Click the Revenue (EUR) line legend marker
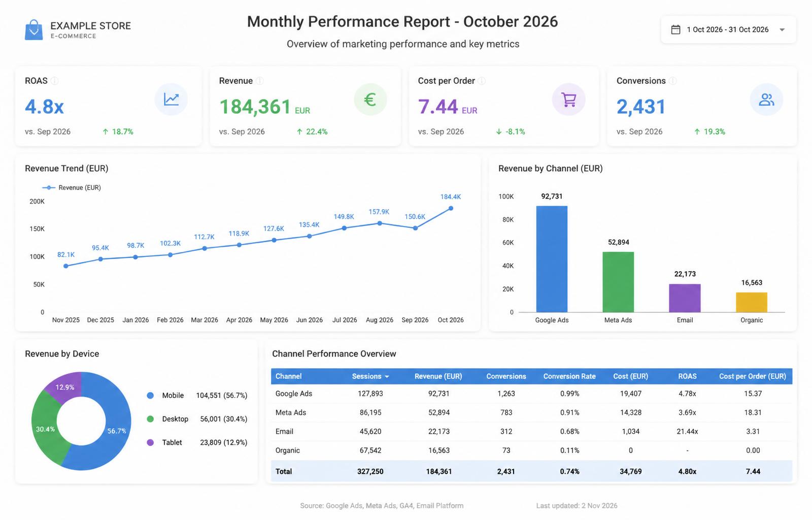812x520 pixels. tap(49, 188)
